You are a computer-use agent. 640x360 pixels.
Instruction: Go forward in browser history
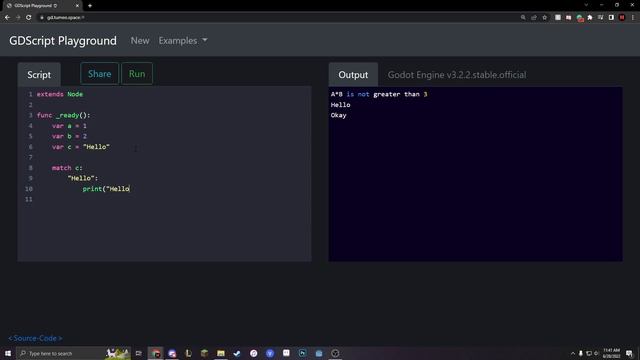pyautogui.click(x=18, y=18)
